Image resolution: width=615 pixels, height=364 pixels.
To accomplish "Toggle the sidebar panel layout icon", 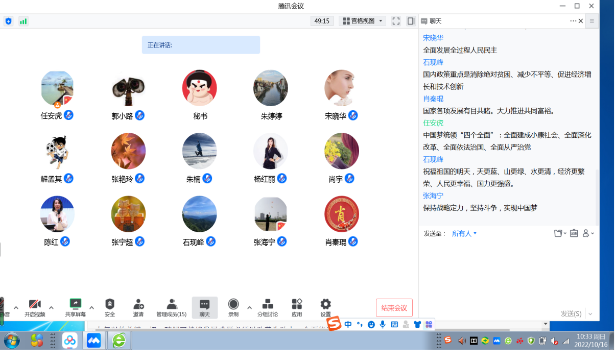I will point(411,21).
